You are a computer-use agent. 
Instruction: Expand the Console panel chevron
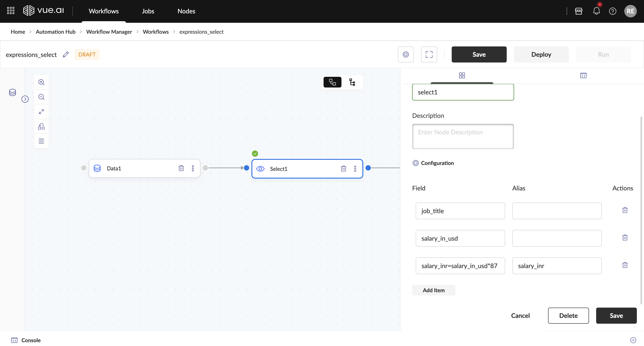coord(633,340)
